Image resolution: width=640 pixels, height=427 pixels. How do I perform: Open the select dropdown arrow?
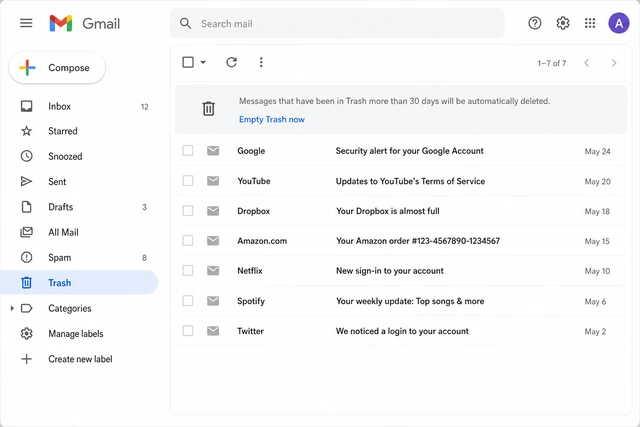point(203,62)
